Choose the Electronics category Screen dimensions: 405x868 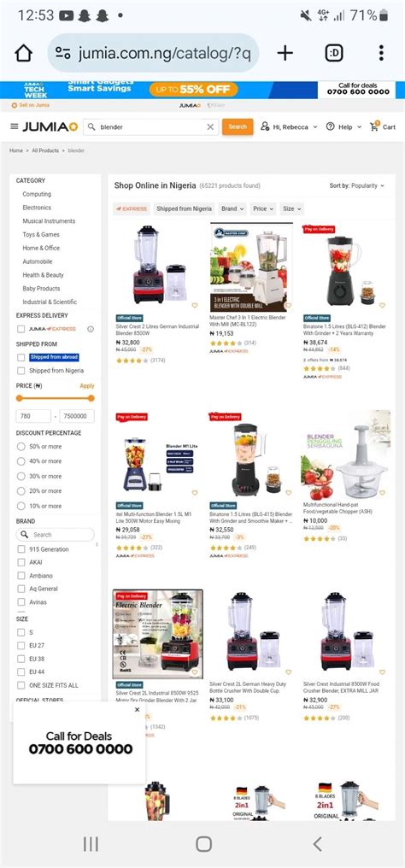point(37,208)
